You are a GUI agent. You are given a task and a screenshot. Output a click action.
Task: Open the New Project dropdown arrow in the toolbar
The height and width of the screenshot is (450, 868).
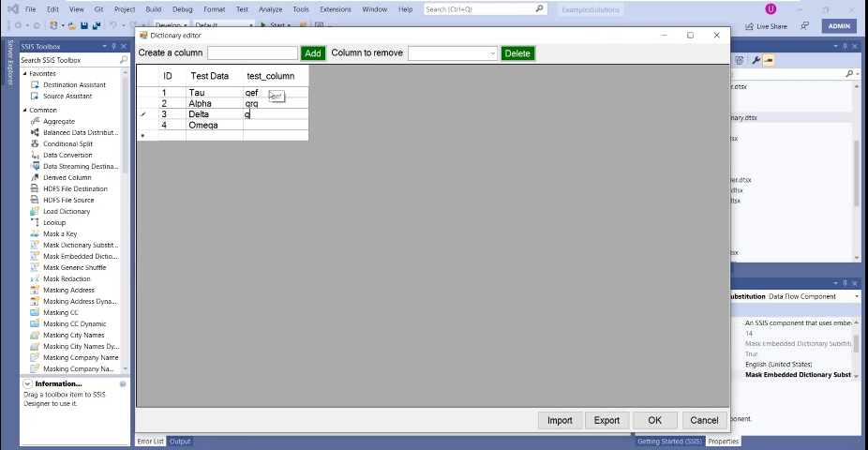[x=63, y=25]
